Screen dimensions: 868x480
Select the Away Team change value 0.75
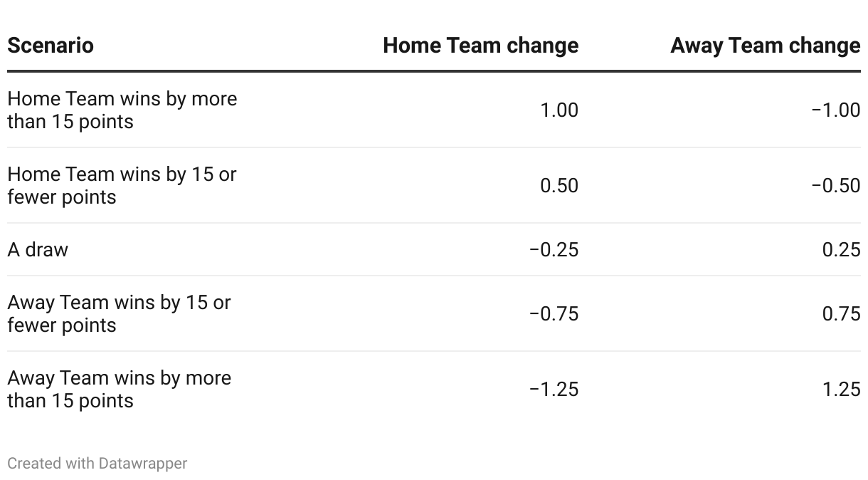(841, 314)
